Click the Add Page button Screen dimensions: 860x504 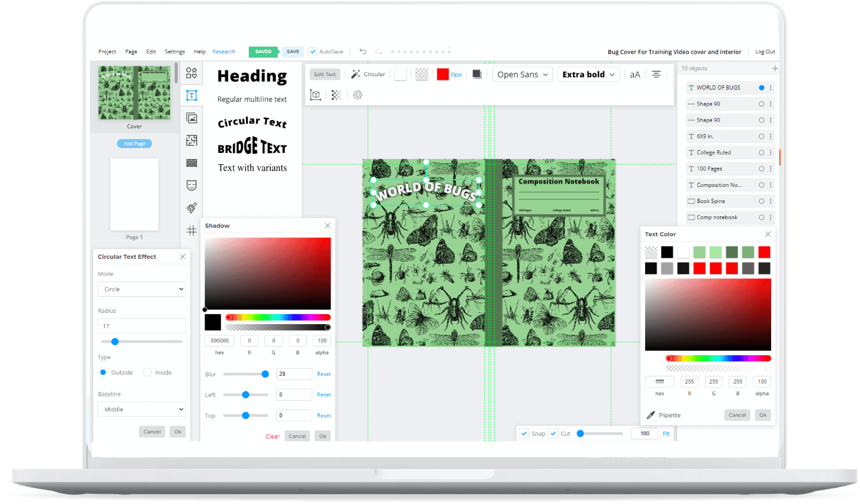click(x=135, y=144)
